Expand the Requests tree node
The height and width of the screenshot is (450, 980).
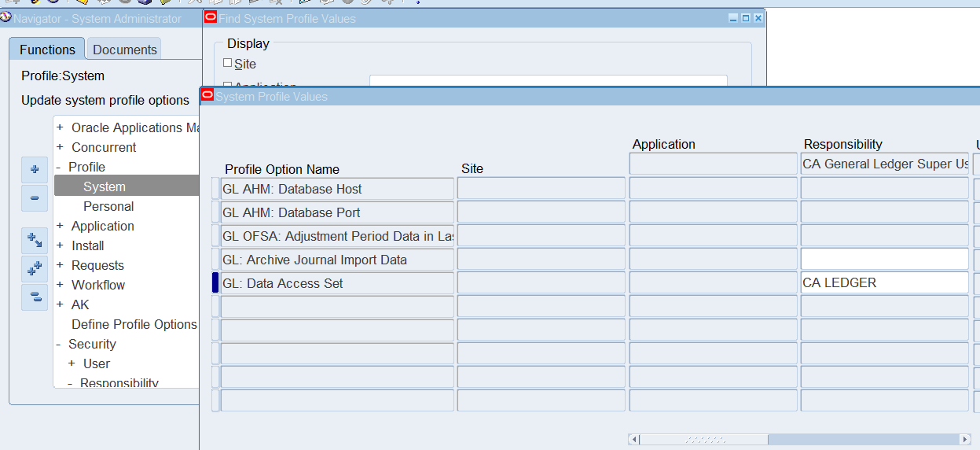(60, 265)
